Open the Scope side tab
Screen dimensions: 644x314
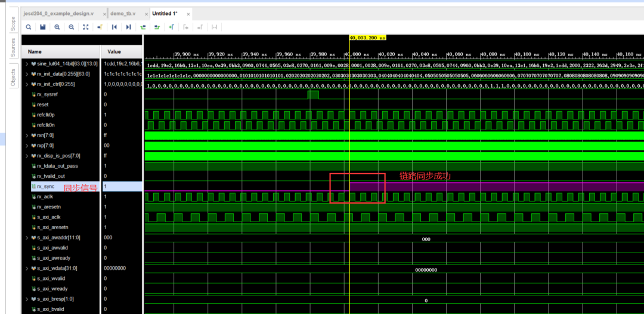point(13,24)
